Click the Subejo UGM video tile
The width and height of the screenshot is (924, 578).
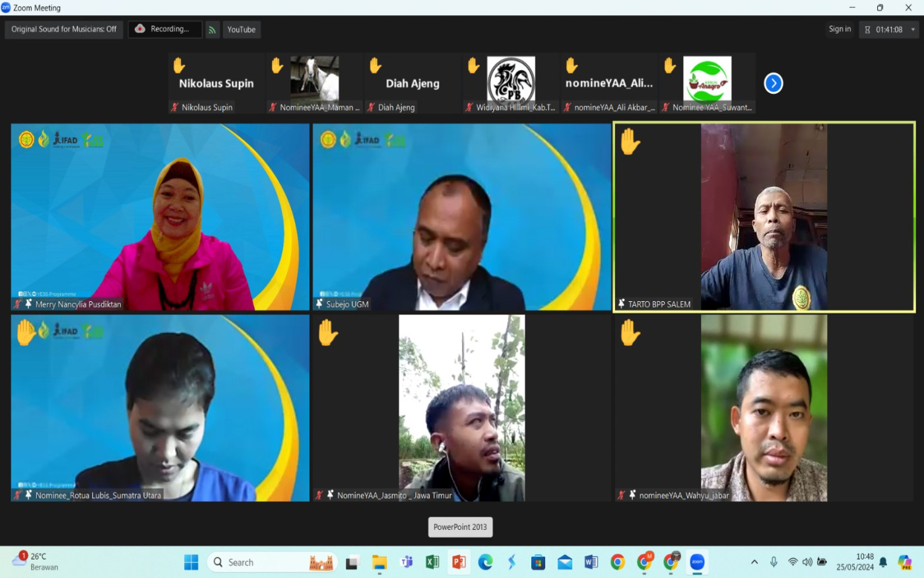point(462,217)
